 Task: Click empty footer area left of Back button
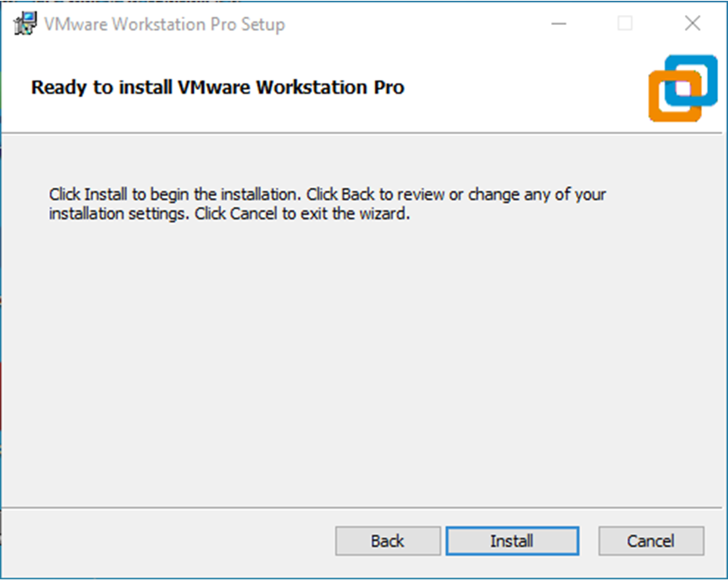click(x=166, y=541)
